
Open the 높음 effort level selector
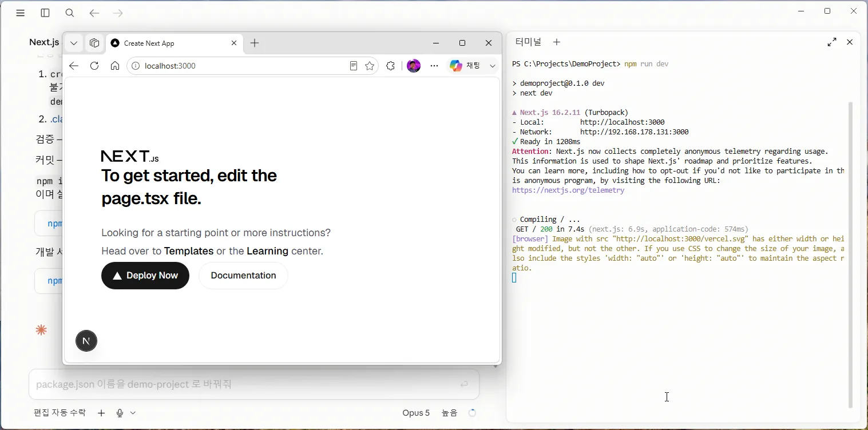(449, 413)
